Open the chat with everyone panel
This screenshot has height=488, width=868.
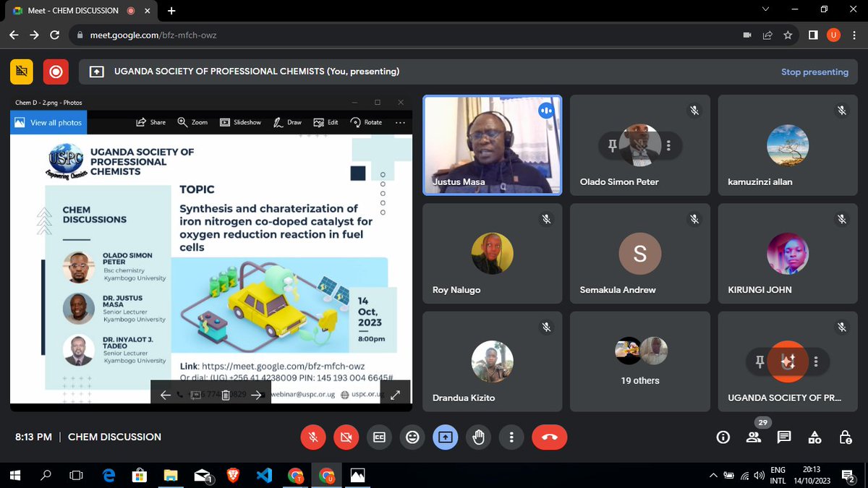coord(784,437)
